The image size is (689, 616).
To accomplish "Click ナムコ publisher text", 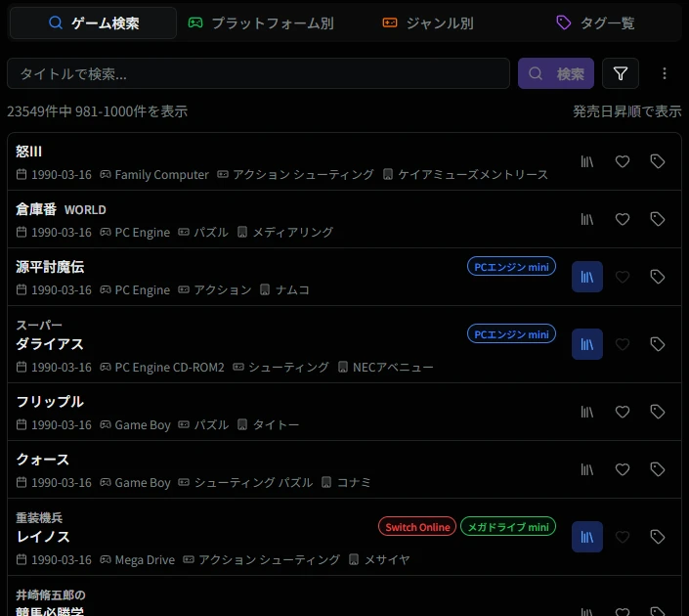I will (292, 290).
